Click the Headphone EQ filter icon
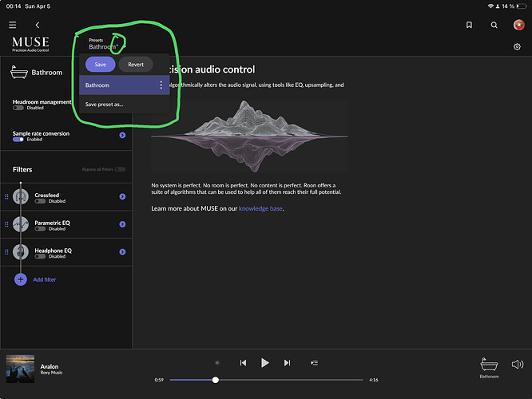Screen dimensions: 532x399 tap(21, 252)
